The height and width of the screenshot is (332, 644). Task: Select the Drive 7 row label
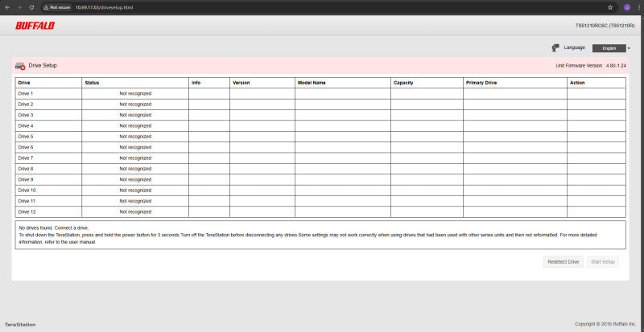click(x=26, y=158)
